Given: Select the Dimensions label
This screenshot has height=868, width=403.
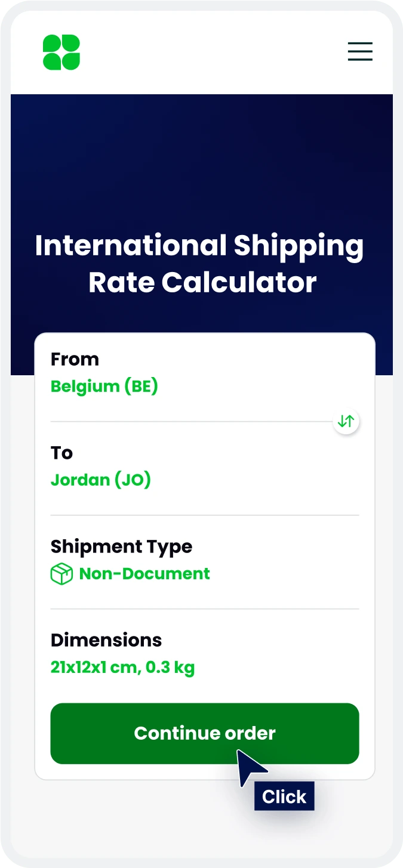Looking at the screenshot, I should pos(106,640).
